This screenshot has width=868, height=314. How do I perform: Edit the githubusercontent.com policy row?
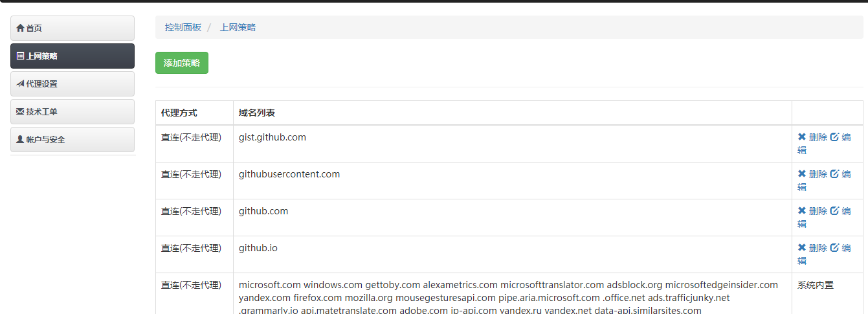click(840, 180)
